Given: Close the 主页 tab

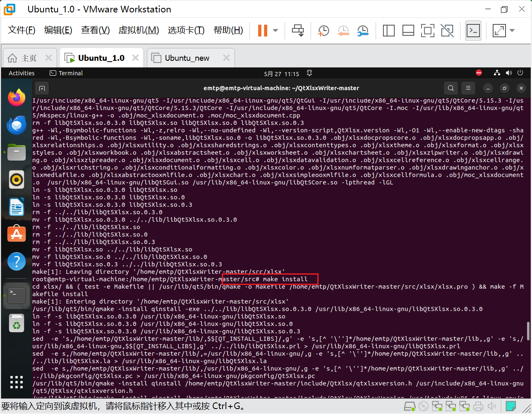Looking at the screenshot, I should tap(48, 58).
